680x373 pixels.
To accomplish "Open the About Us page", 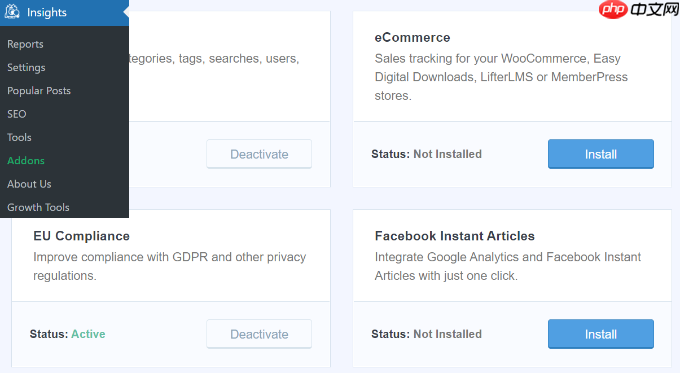I will pyautogui.click(x=29, y=184).
